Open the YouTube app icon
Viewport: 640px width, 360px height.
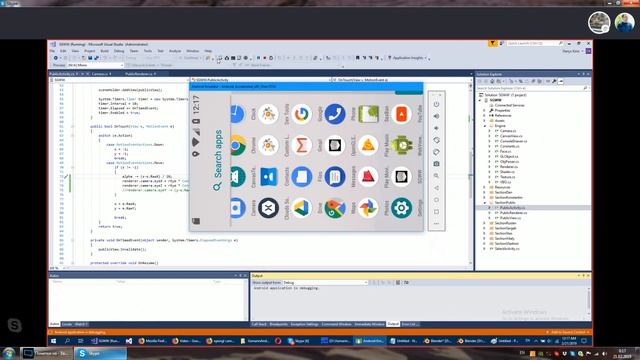click(401, 114)
